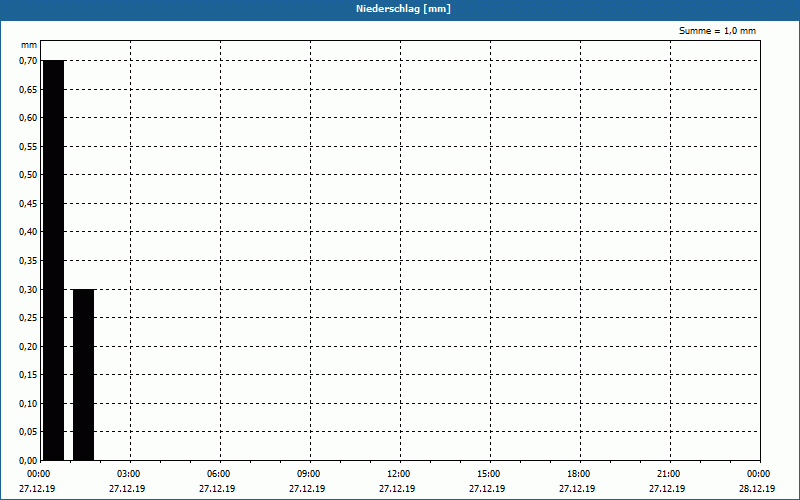
Task: Click the tall 0,70 mm precipitation bar
Action: pos(54,260)
